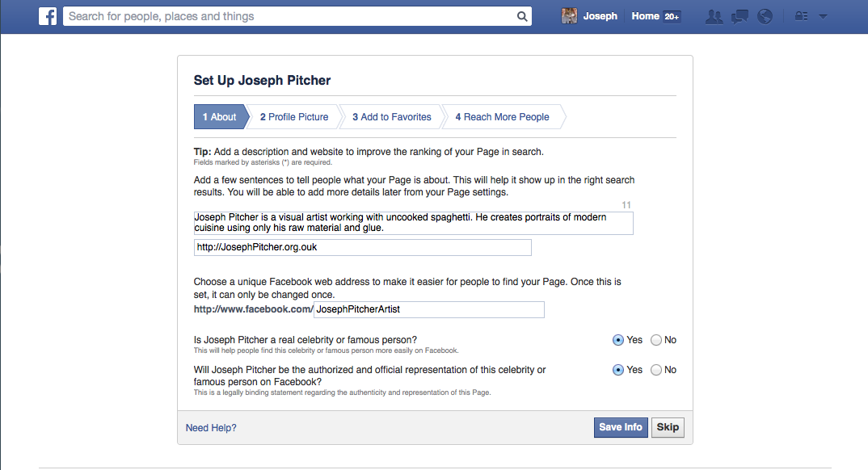Viewport: 868px width, 470px height.
Task: Select No for authorized representation question
Action: coord(656,370)
